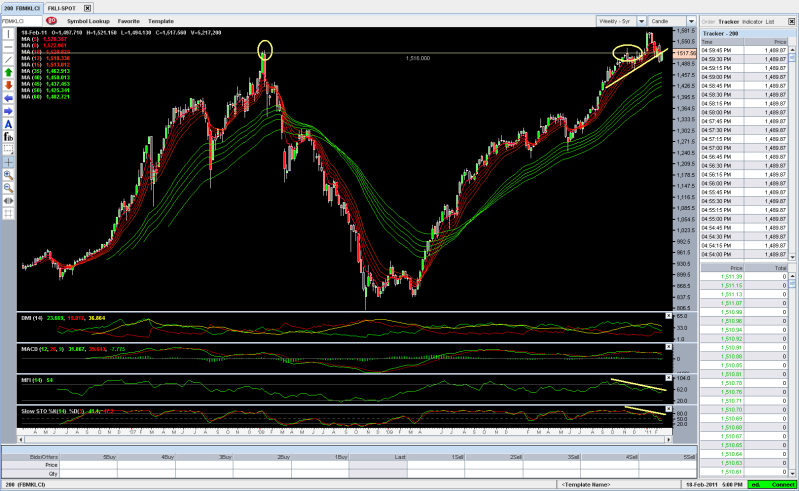Click the horizontal compress/expand chart icon
The height and width of the screenshot is (491, 799).
click(8, 201)
